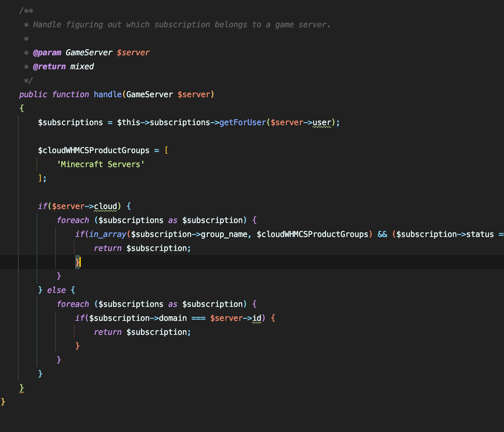Click the @return docblock tag
Screen dimensions: 504x432
pos(49,67)
